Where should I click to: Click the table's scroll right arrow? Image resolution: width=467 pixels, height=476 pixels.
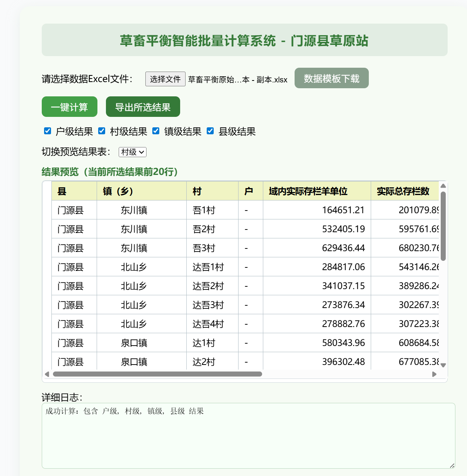click(x=434, y=374)
